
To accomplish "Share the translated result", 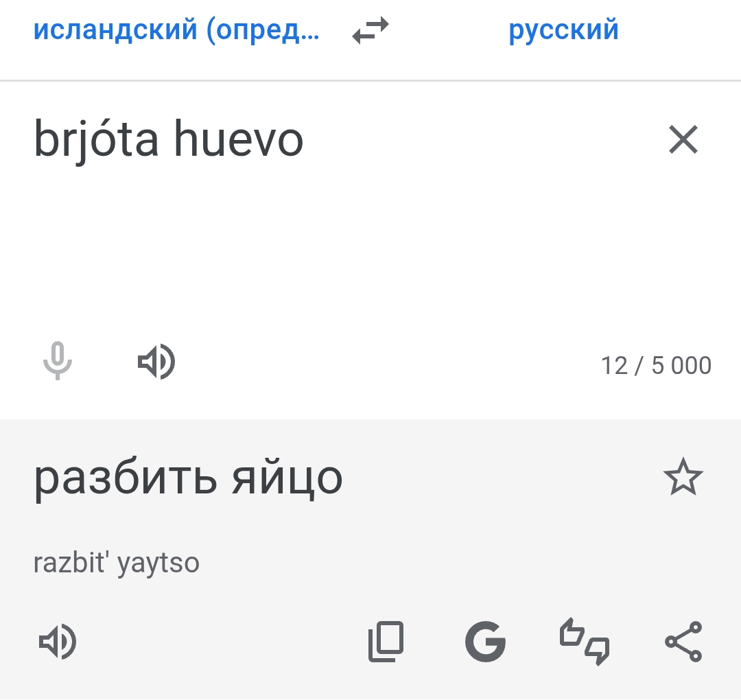I will [683, 642].
